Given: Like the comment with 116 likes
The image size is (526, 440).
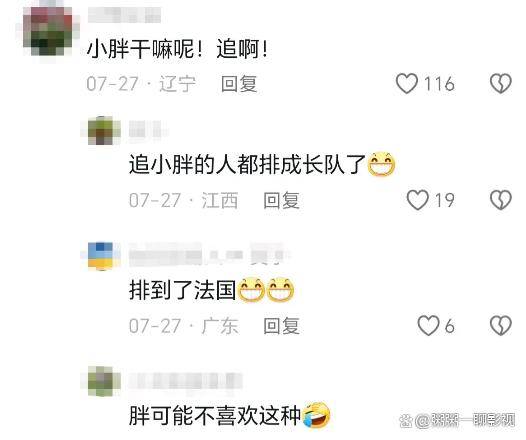Looking at the screenshot, I should coord(407,83).
